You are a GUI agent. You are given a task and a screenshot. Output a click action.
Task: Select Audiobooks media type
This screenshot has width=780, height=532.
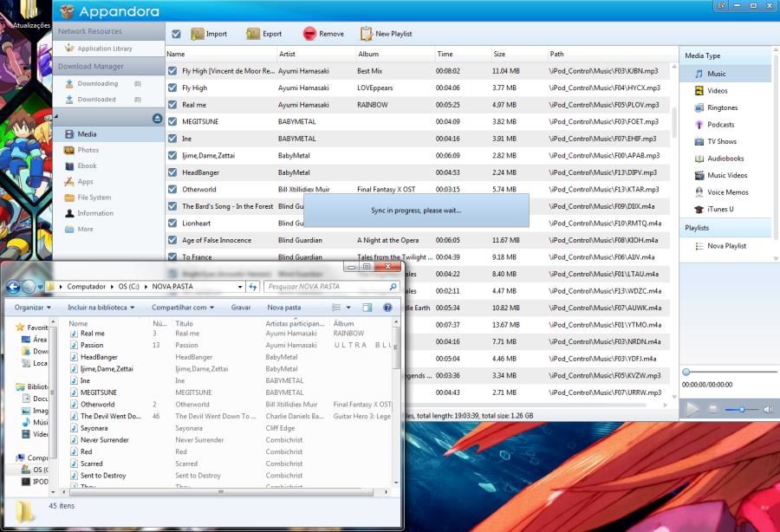pos(725,158)
